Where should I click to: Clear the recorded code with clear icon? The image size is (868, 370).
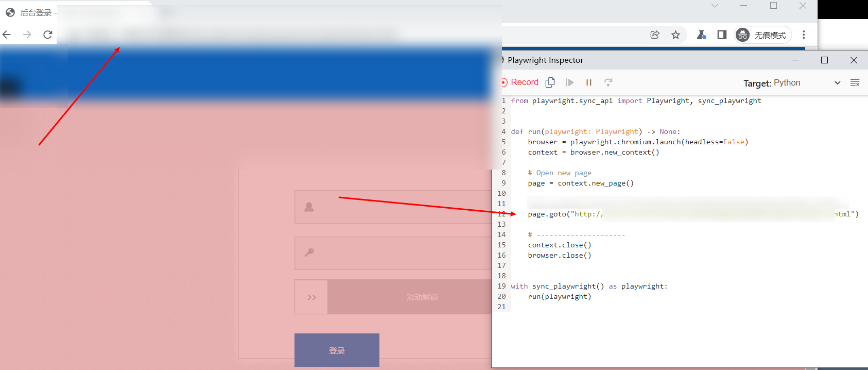[x=855, y=83]
